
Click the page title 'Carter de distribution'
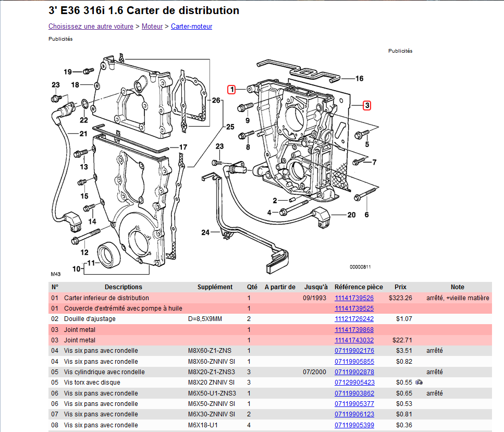pos(183,10)
